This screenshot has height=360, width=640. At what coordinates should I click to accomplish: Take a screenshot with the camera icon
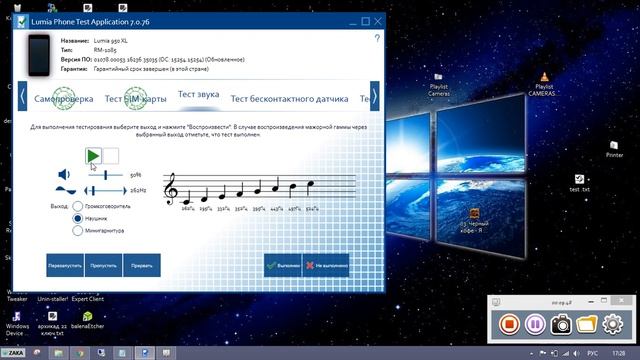click(x=561, y=324)
